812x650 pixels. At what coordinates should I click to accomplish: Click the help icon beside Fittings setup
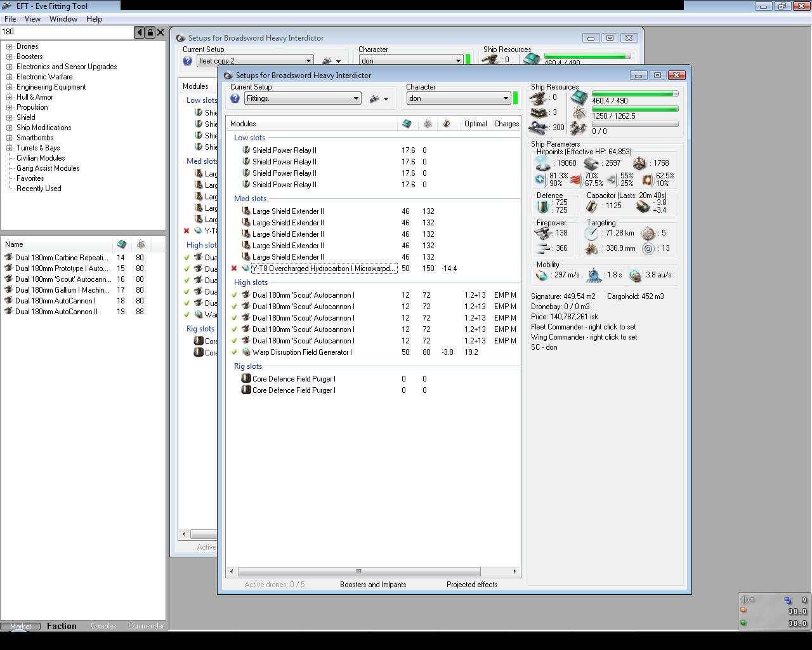235,98
